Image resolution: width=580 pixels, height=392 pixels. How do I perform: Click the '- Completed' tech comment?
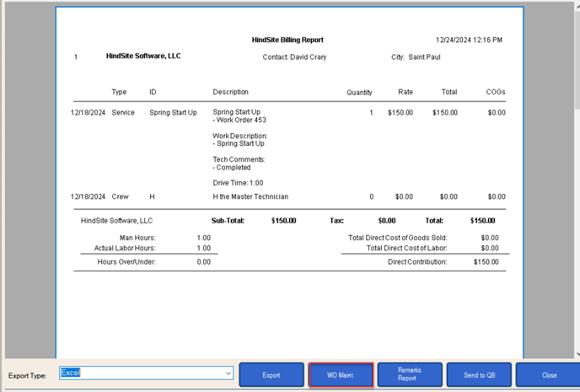pyautogui.click(x=232, y=168)
